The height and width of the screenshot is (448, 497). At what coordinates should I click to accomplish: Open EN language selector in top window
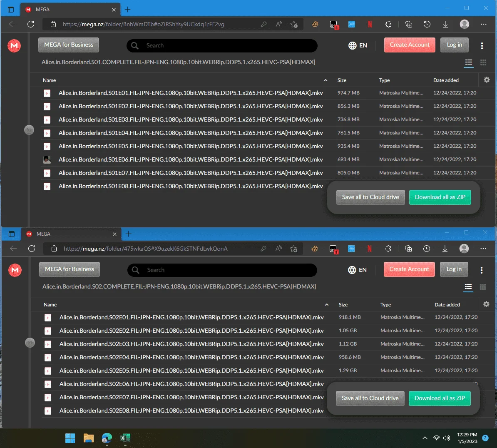[x=358, y=45]
